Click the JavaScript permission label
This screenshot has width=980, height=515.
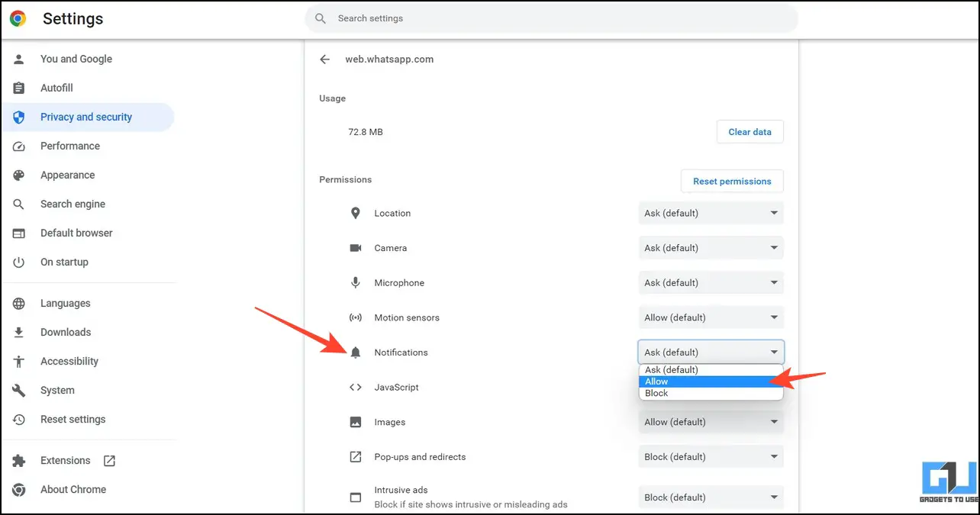tap(396, 388)
